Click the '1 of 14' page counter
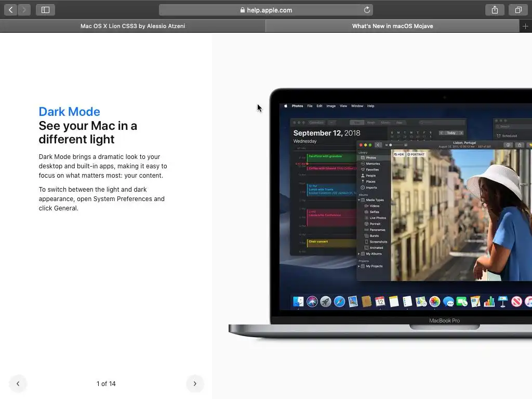Image resolution: width=532 pixels, height=399 pixels. [x=106, y=384]
